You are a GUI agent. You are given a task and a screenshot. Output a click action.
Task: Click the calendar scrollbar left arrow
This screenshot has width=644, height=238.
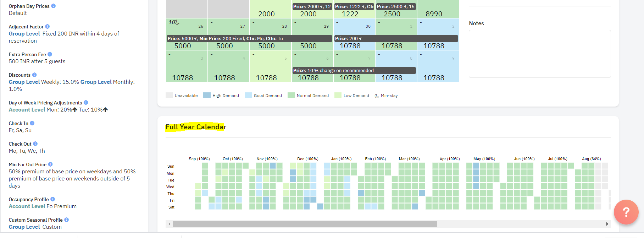pyautogui.click(x=170, y=224)
